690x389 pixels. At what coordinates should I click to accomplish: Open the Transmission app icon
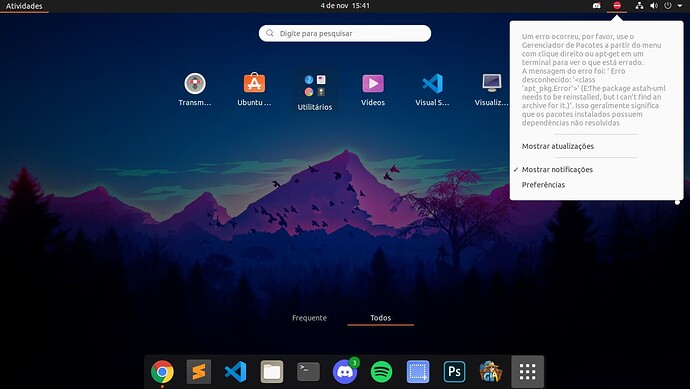[x=195, y=89]
